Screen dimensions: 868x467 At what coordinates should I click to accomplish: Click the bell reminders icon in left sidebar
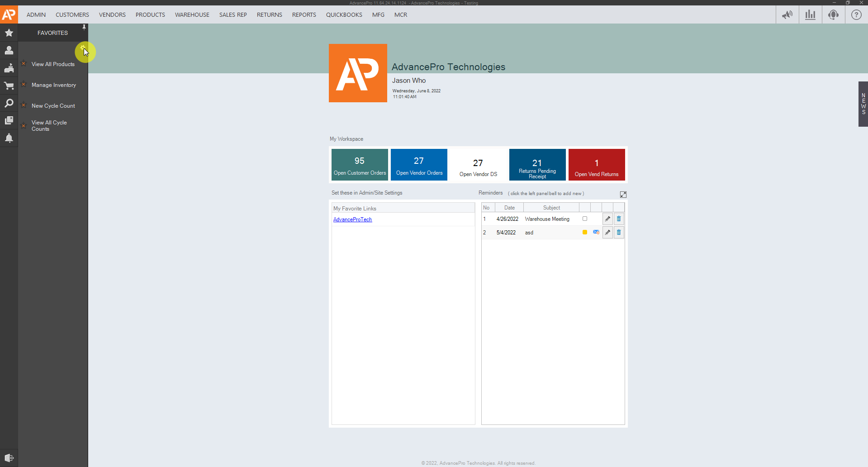(x=9, y=138)
